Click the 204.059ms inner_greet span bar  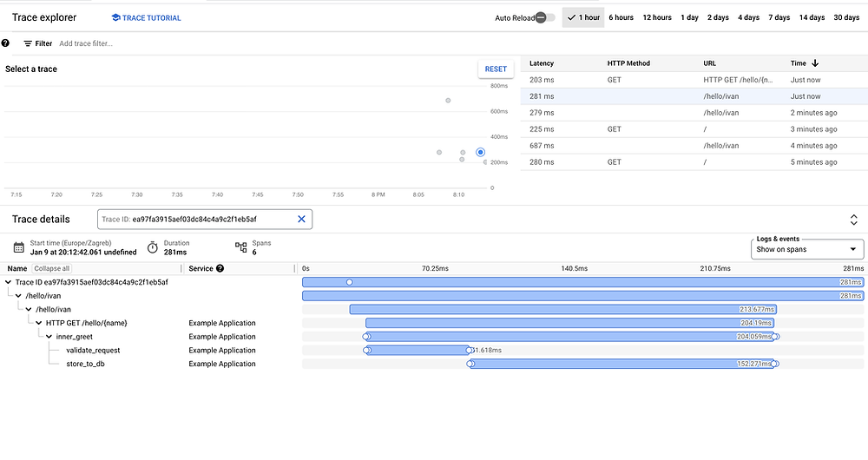pos(570,337)
